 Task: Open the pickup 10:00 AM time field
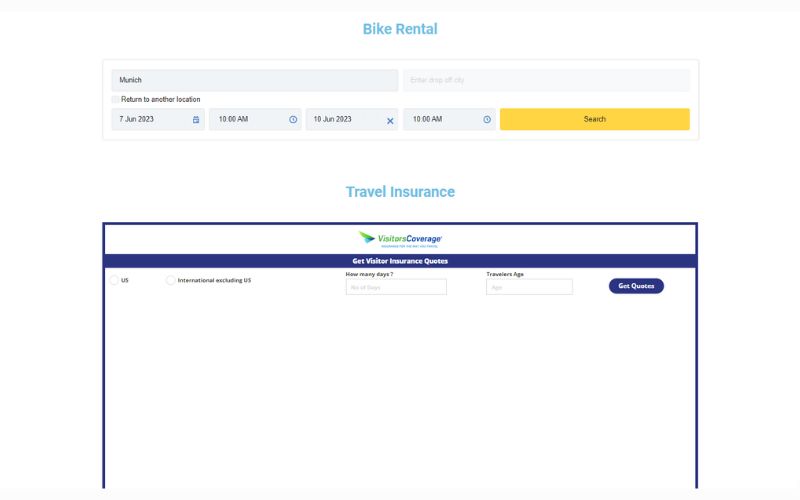tap(255, 119)
